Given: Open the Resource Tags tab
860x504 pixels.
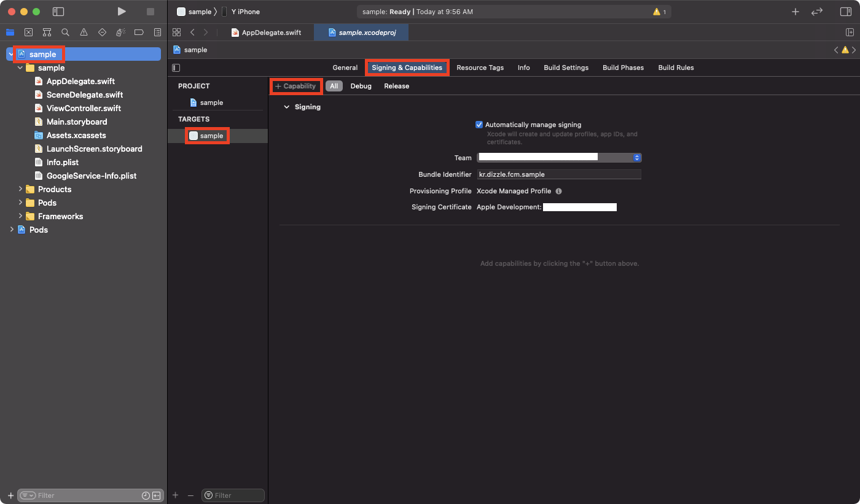Looking at the screenshot, I should [x=480, y=68].
